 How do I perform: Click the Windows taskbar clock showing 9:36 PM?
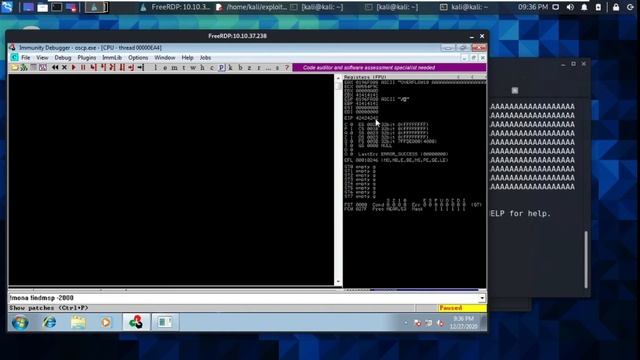coord(463,322)
